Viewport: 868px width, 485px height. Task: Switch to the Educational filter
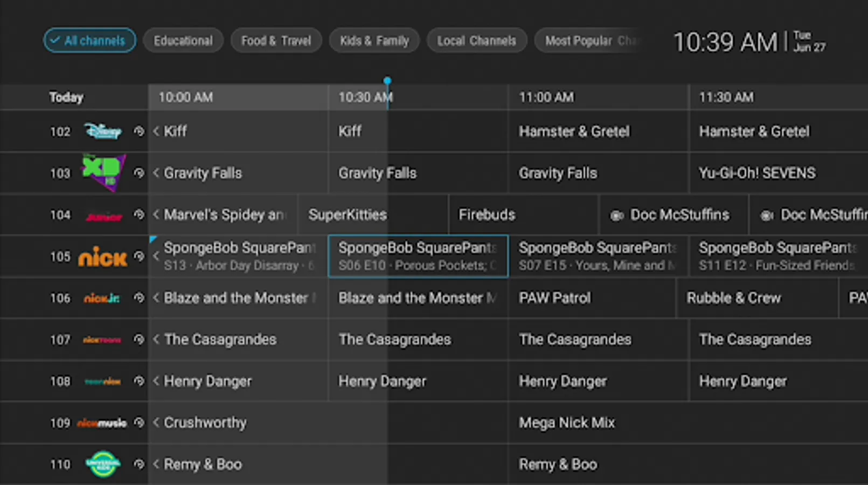click(183, 40)
